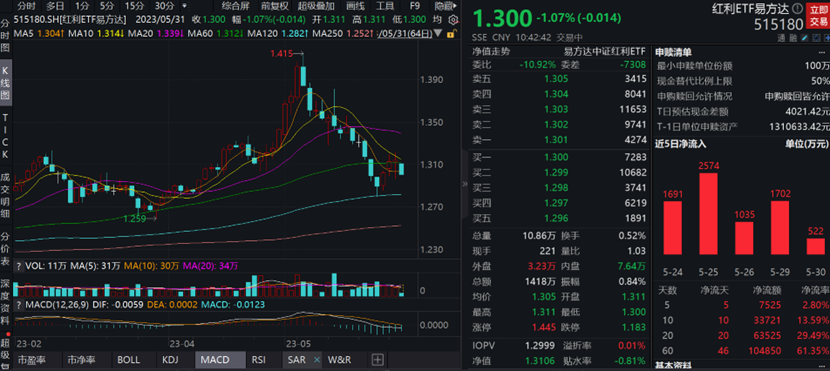
Task: Select the 综合屏 view
Action: [x=236, y=6]
